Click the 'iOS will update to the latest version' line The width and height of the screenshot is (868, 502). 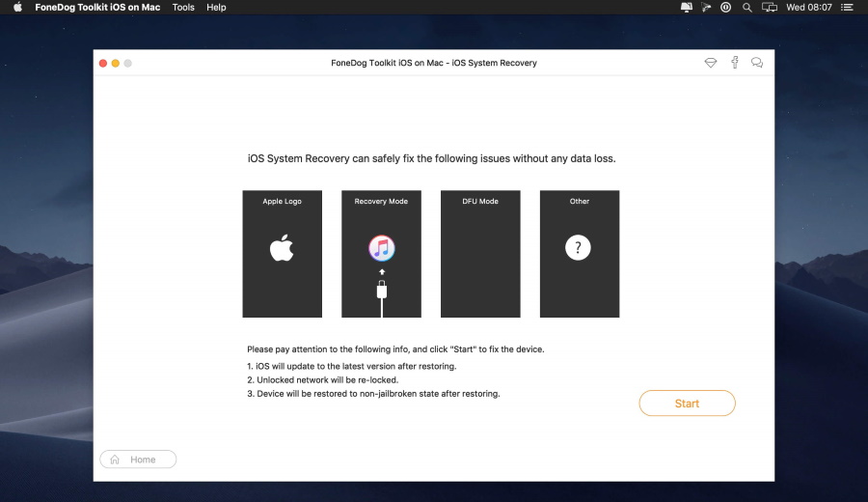pos(351,366)
